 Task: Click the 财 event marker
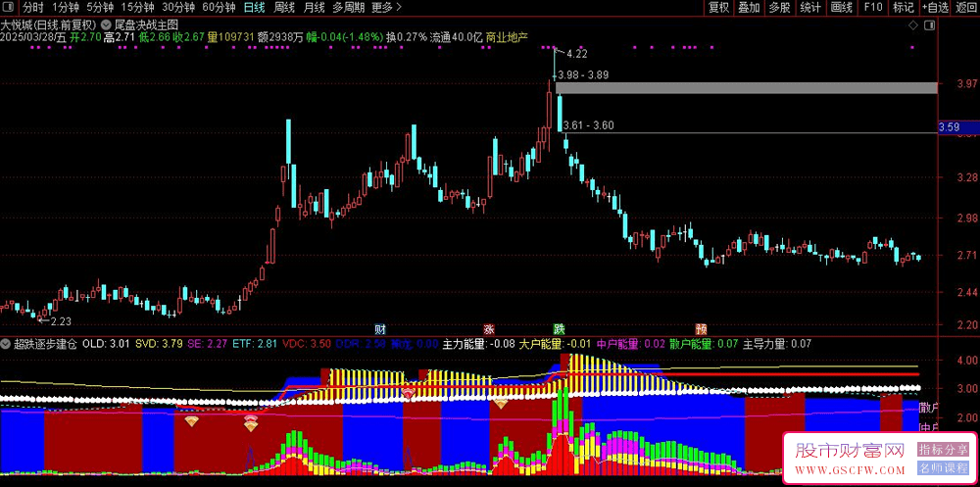(379, 329)
